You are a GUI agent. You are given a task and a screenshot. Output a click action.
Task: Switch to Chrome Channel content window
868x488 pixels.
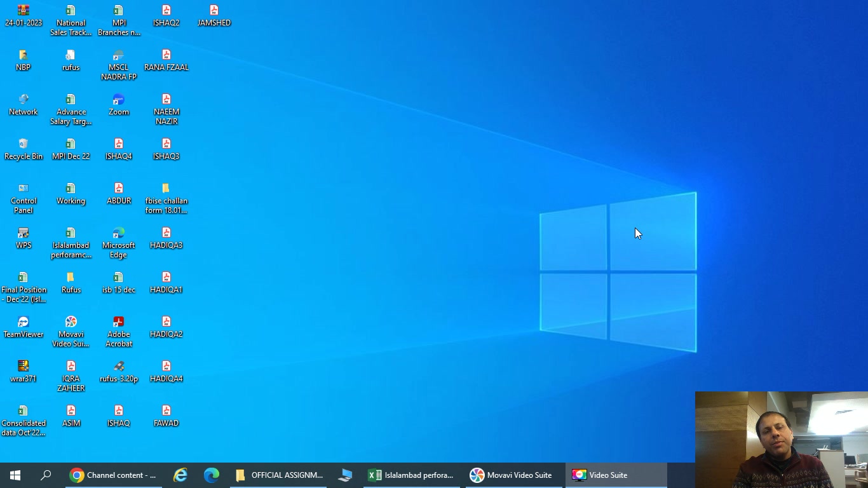[114, 475]
